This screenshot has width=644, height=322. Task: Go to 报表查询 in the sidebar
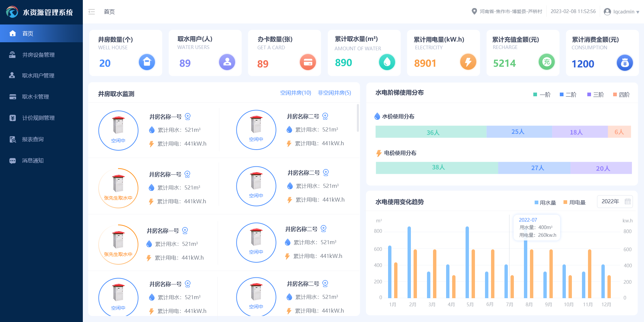point(33,139)
